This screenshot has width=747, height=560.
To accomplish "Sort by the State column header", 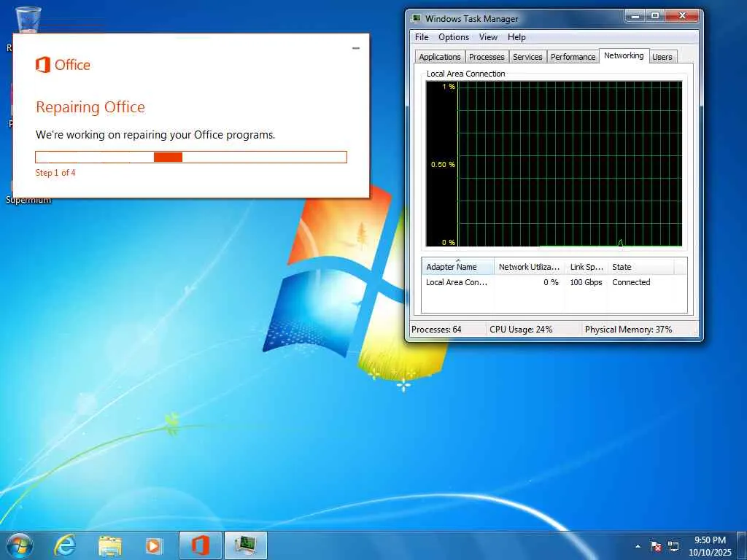I will point(640,267).
